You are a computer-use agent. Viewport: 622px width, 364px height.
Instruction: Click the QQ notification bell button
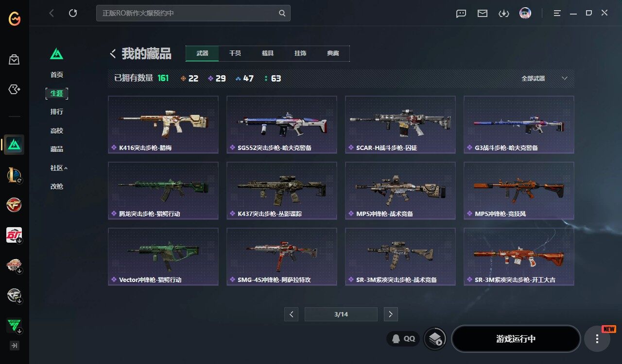[403, 339]
